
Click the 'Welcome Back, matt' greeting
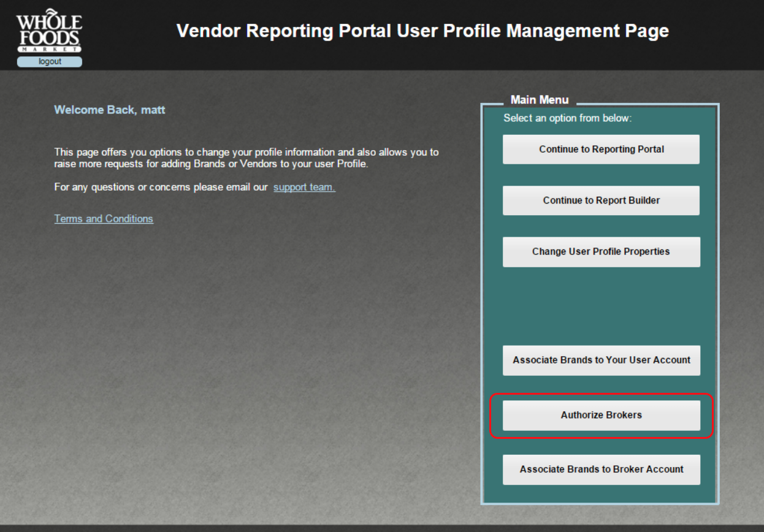tap(110, 110)
